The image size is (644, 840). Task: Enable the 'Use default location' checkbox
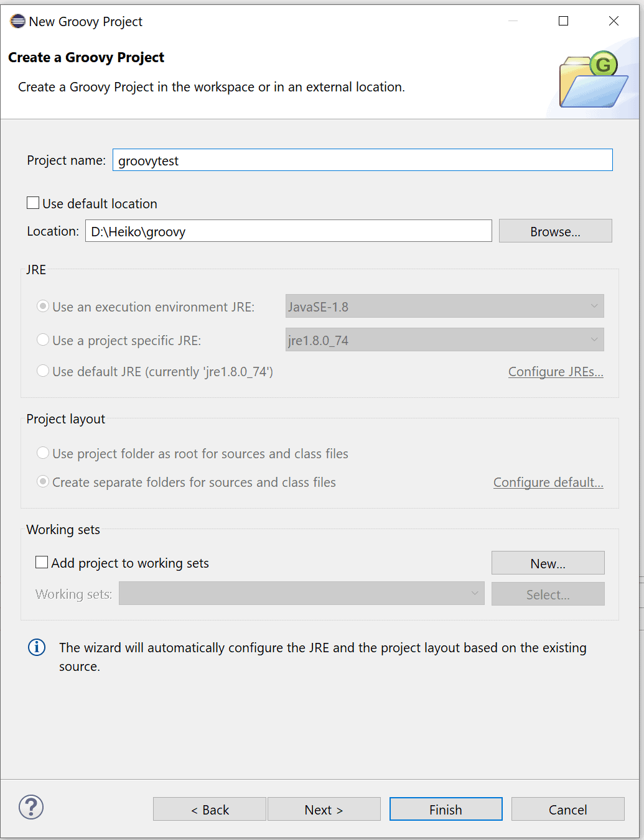coord(33,202)
